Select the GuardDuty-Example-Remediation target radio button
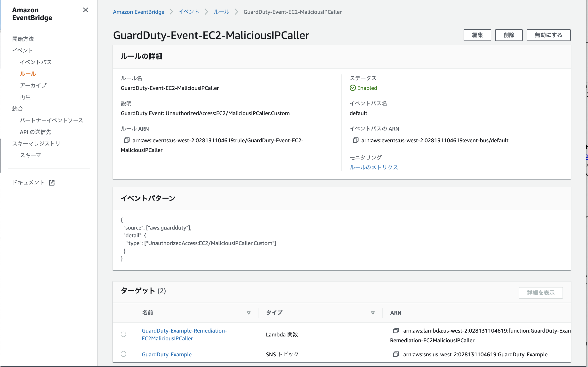This screenshot has width=588, height=367. (124, 334)
